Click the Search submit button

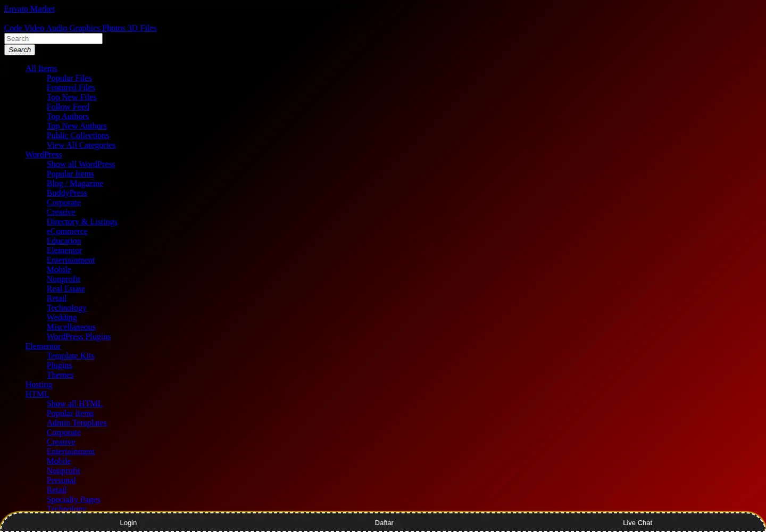point(20,49)
